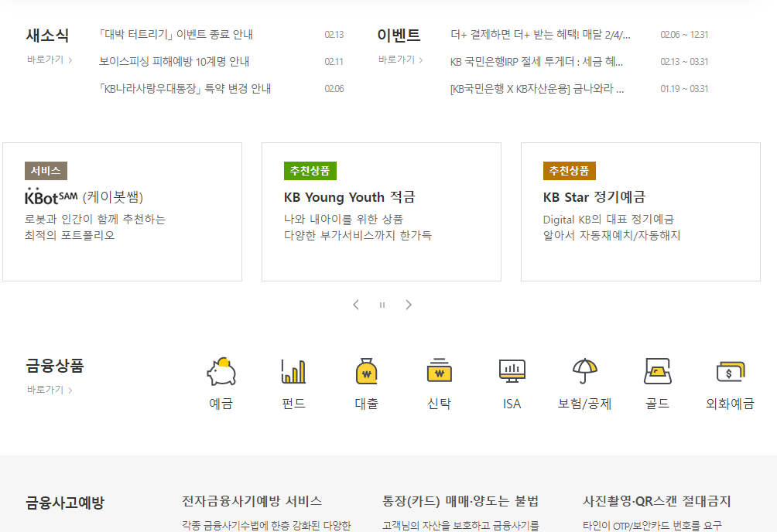Open the 골드 gold bar icon
Viewport: 777px width, 532px height.
[658, 371]
